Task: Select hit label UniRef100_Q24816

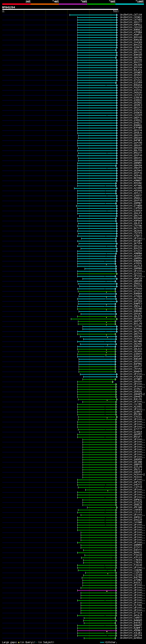Action: pos(131,638)
